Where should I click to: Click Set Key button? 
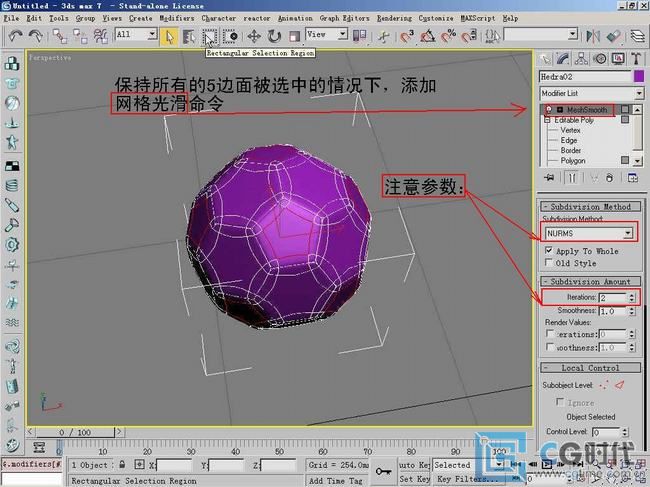(x=414, y=479)
